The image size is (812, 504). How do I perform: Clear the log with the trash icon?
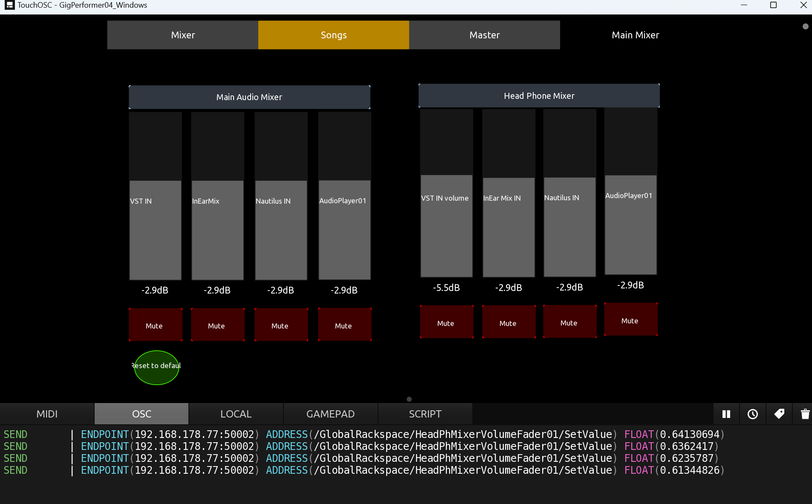pyautogui.click(x=805, y=414)
